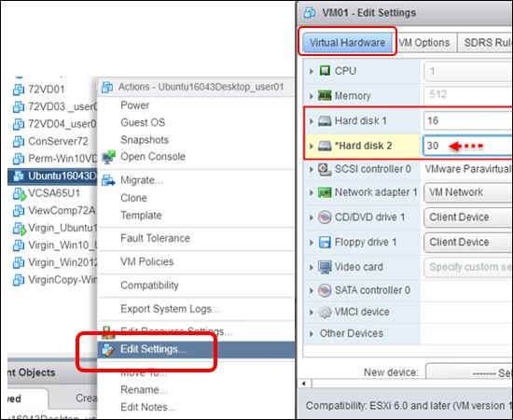Screen dimensions: 513x420
Task: Expand CD/DVD drive 1 details
Action: (312, 217)
